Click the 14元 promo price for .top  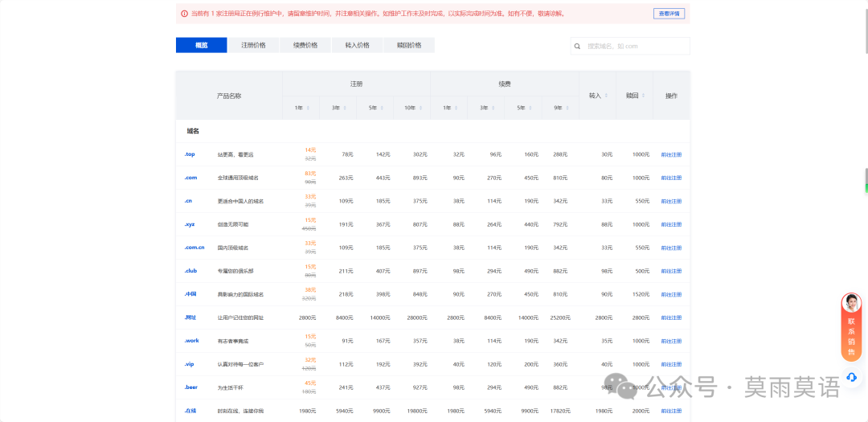tap(310, 150)
